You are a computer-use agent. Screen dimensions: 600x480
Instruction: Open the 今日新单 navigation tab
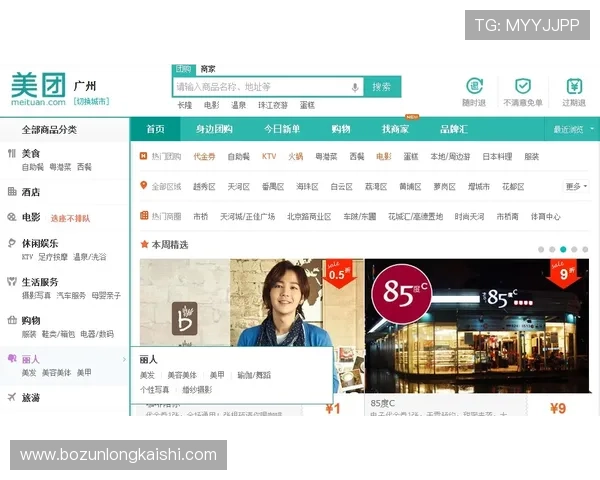[x=282, y=129]
